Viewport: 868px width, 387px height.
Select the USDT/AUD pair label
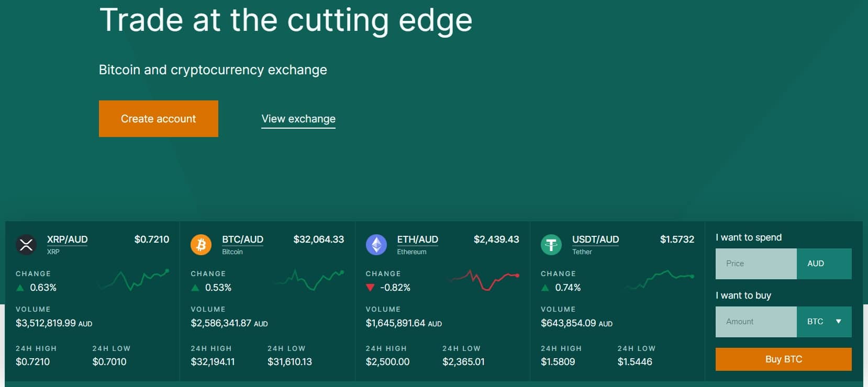pos(595,239)
